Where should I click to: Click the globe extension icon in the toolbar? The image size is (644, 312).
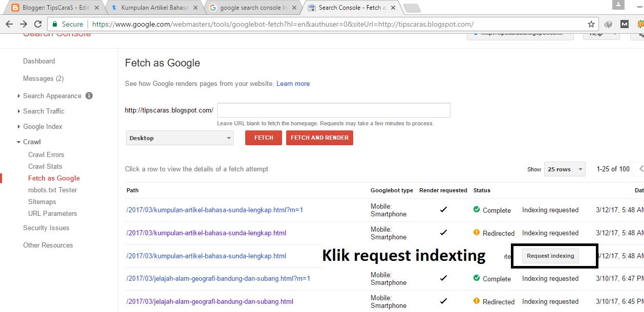click(x=609, y=24)
